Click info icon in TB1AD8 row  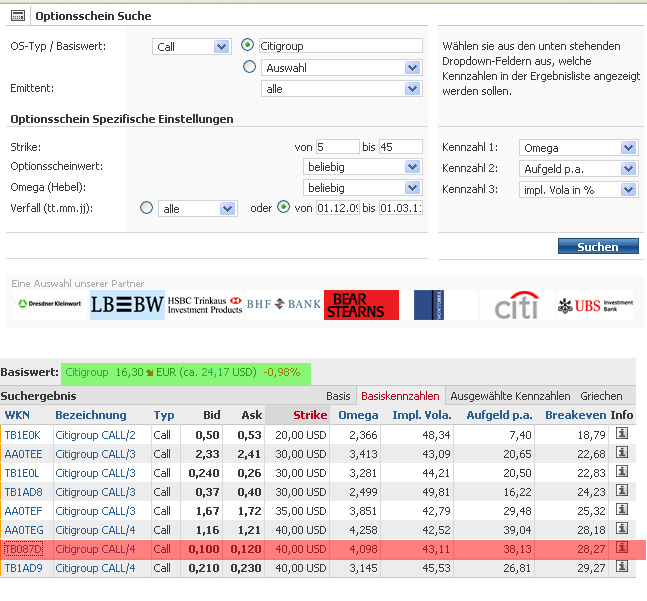pos(621,491)
